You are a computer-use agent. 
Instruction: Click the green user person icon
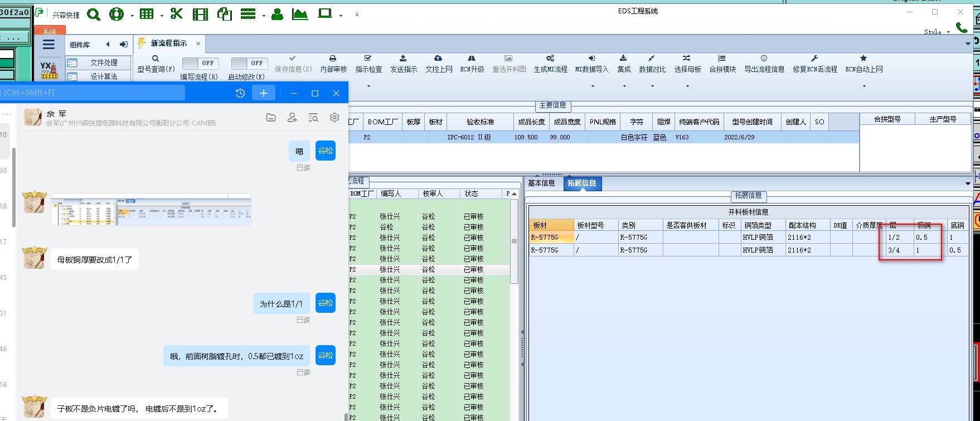tap(277, 14)
